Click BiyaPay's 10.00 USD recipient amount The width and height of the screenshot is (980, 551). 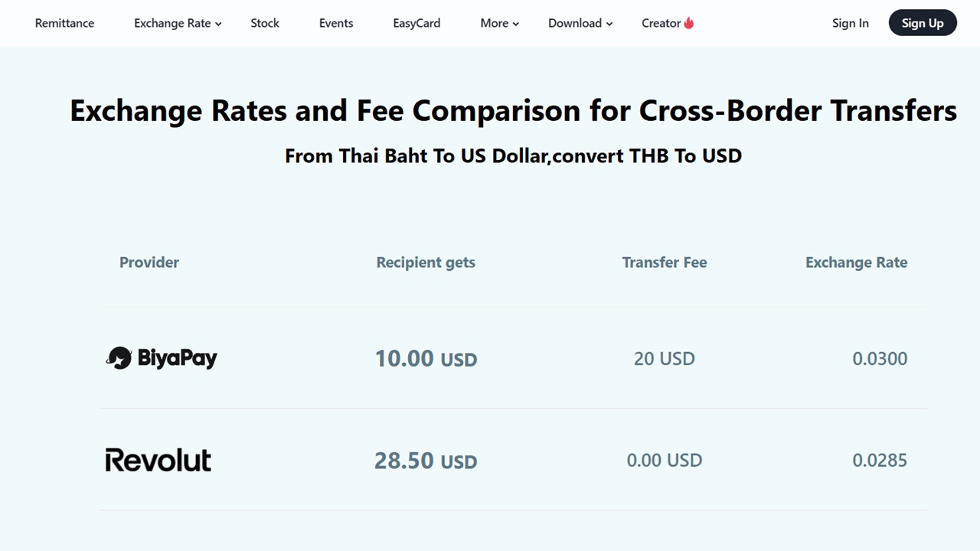426,358
